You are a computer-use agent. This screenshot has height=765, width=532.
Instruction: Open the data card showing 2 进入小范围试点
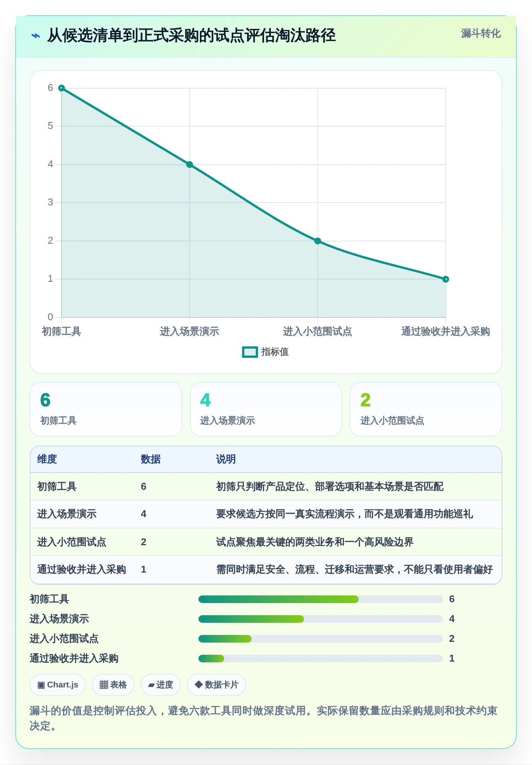click(x=426, y=409)
